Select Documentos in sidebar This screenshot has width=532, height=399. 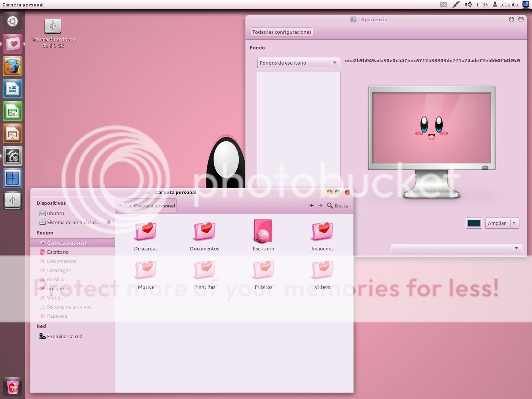pyautogui.click(x=72, y=261)
